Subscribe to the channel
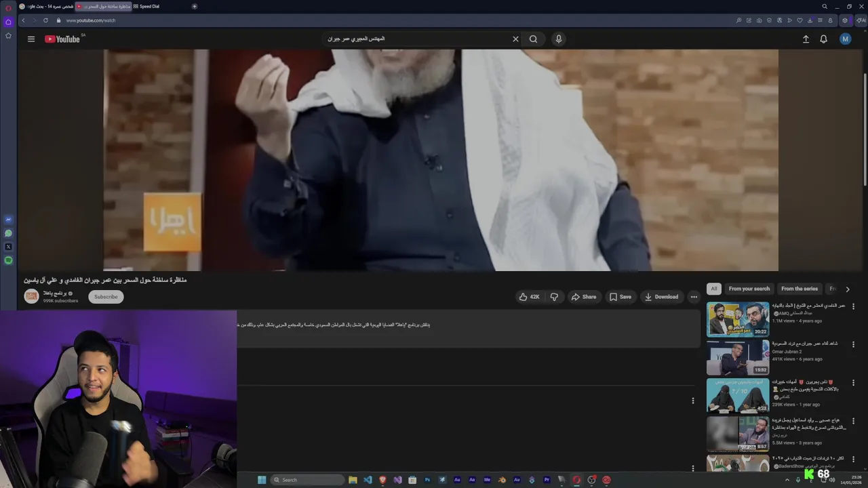Image resolution: width=868 pixels, height=488 pixels. [106, 296]
